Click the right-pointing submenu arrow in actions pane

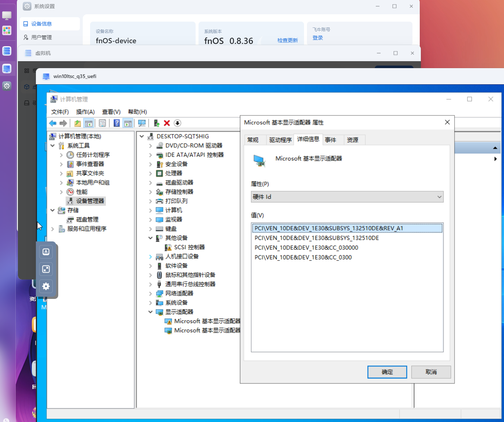[x=496, y=159]
